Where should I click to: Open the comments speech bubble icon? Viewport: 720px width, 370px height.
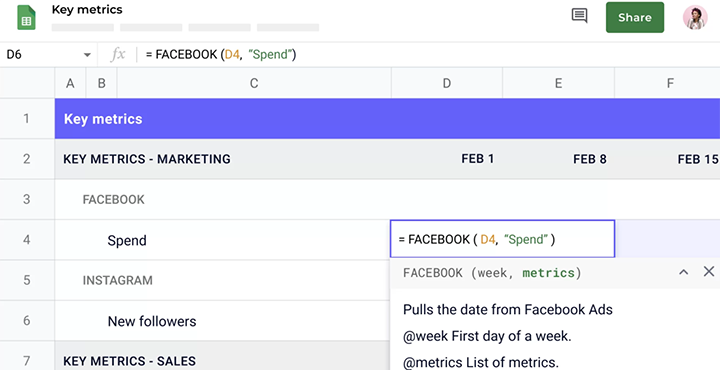[x=579, y=16]
